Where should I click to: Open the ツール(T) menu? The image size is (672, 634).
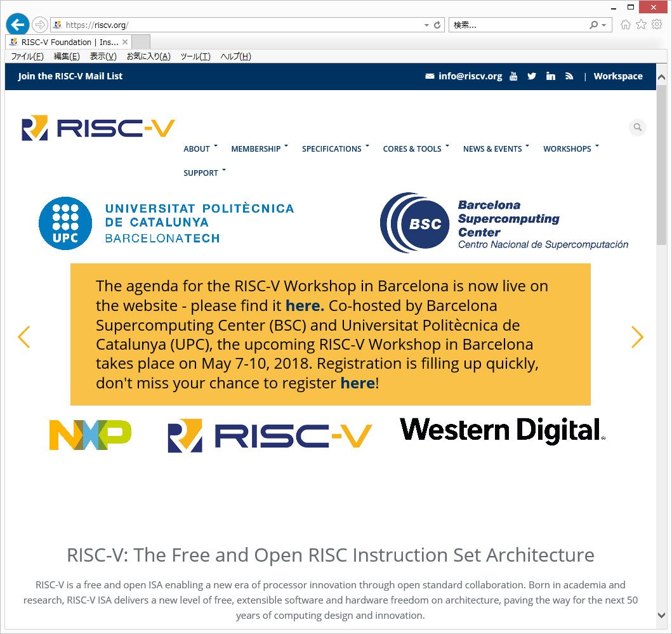pyautogui.click(x=195, y=56)
